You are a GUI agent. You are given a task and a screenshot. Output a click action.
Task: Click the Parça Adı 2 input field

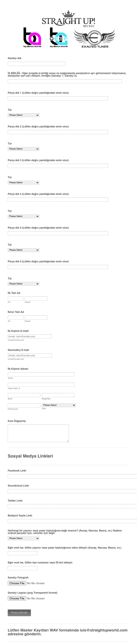58,132
